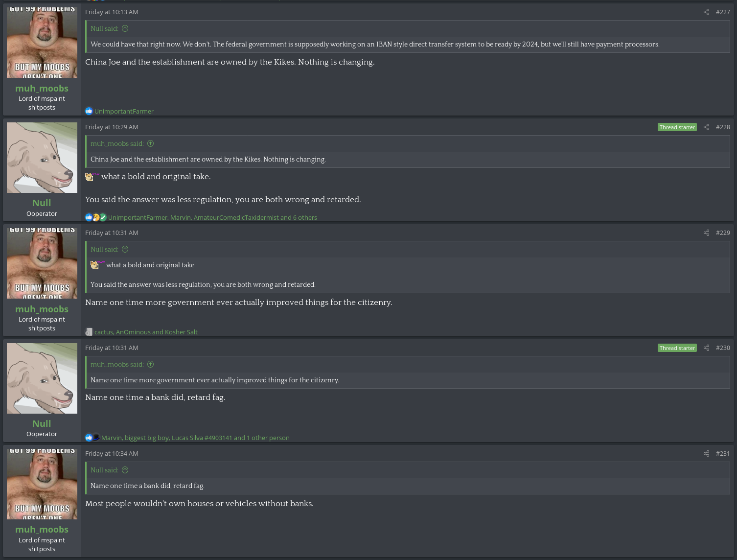Screen dimensions: 737x560
Task: Click "Friday at 10:31 AM" timestamp on #230
Action: (x=112, y=348)
